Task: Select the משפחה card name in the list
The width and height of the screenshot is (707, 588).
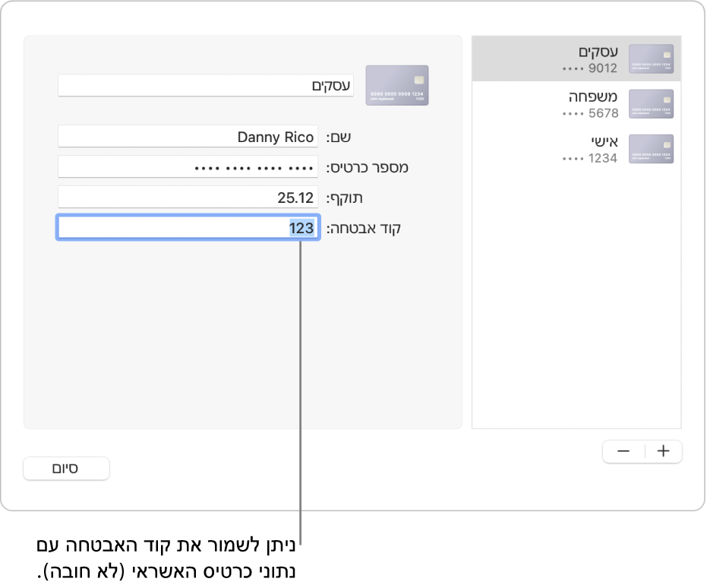Action: point(593,97)
